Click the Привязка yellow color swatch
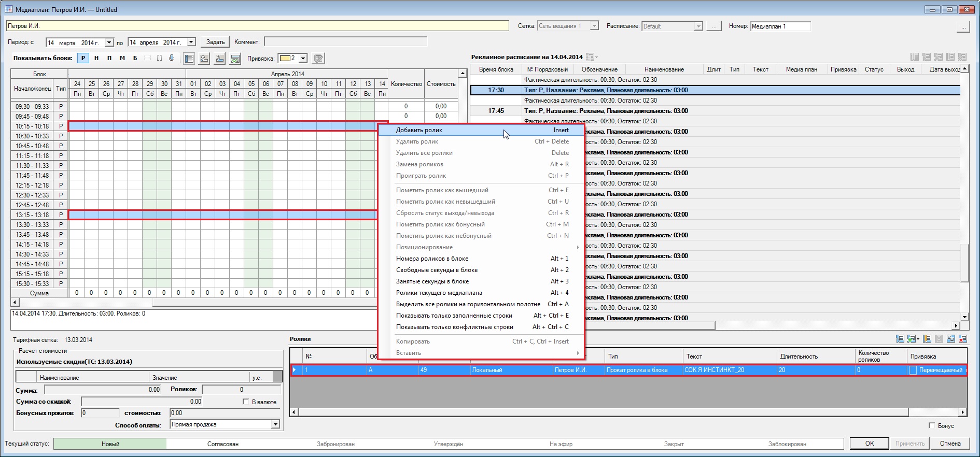The width and height of the screenshot is (980, 457). (285, 58)
